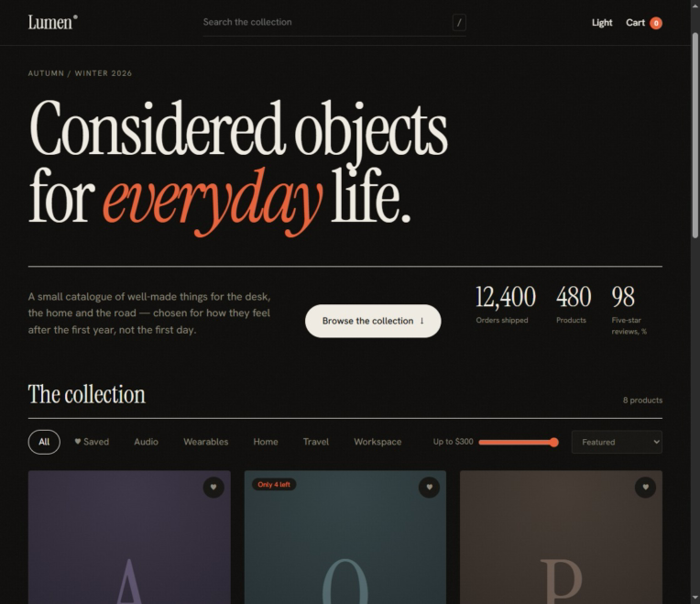
Task: Open the brown 'P' product thumbnail
Action: pyautogui.click(x=561, y=537)
